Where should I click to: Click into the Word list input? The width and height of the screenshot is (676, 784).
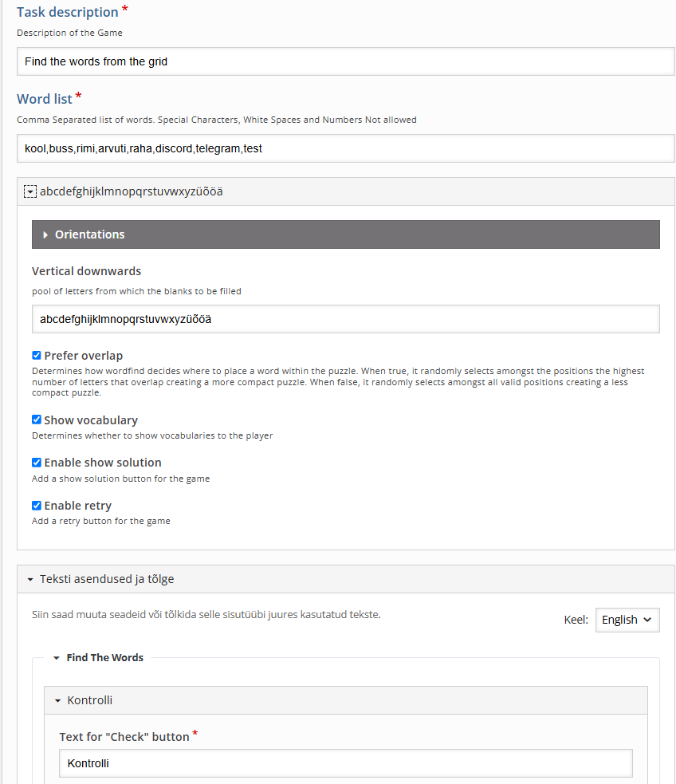tap(345, 148)
